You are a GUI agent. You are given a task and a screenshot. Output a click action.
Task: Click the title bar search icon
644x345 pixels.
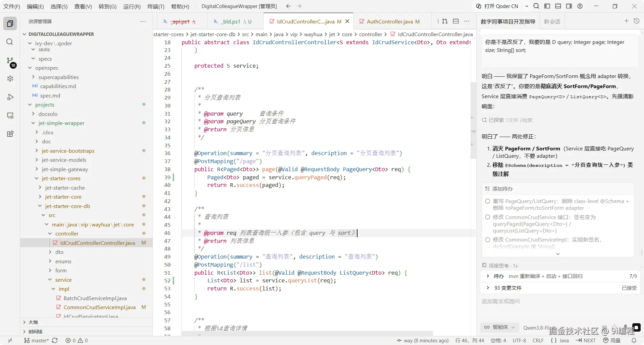(x=536, y=6)
